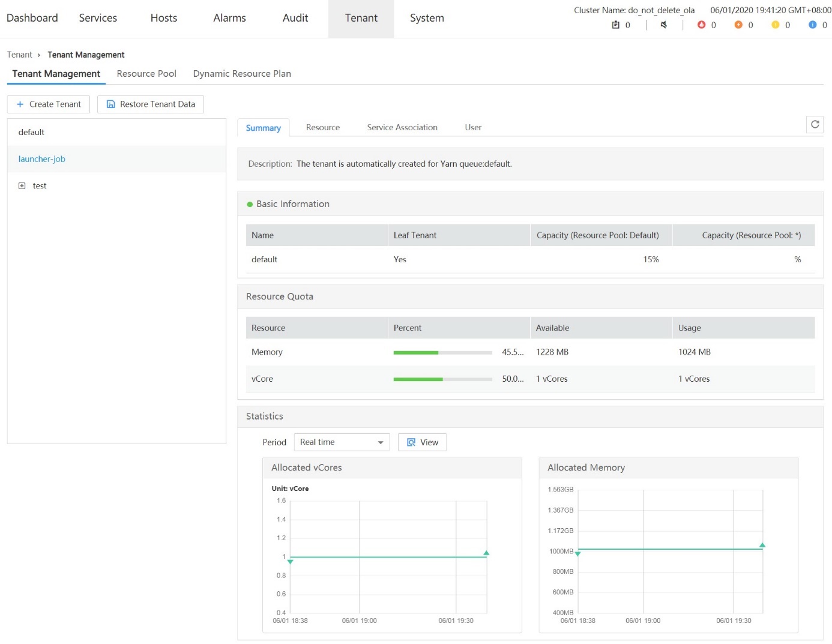832x644 pixels.
Task: Click the Allocated Memory start triangle marker
Action: pos(577,554)
